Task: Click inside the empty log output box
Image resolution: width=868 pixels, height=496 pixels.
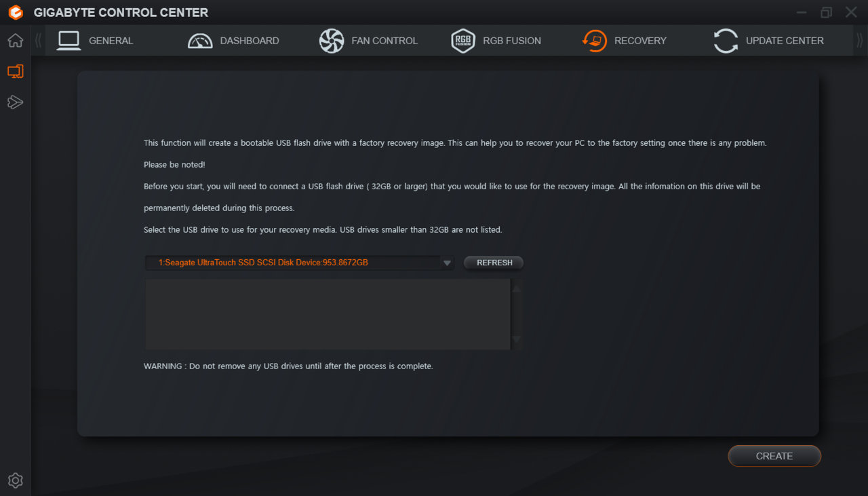Action: tap(328, 314)
